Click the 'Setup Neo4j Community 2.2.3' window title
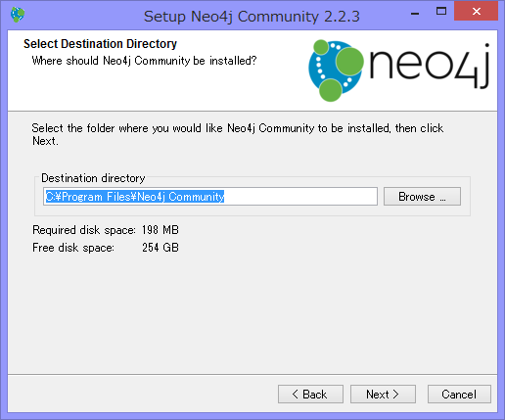 point(252,17)
